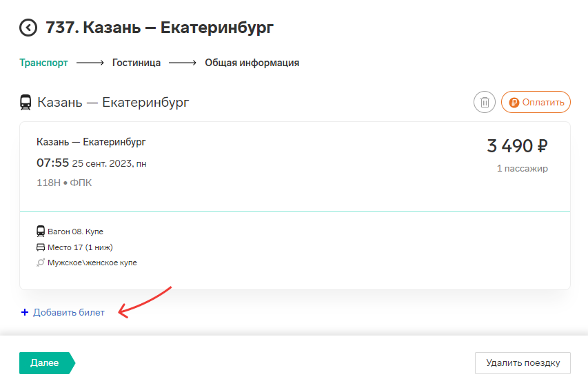Click the gender icon next to Мужское\женское
The width and height of the screenshot is (588, 390).
41,263
